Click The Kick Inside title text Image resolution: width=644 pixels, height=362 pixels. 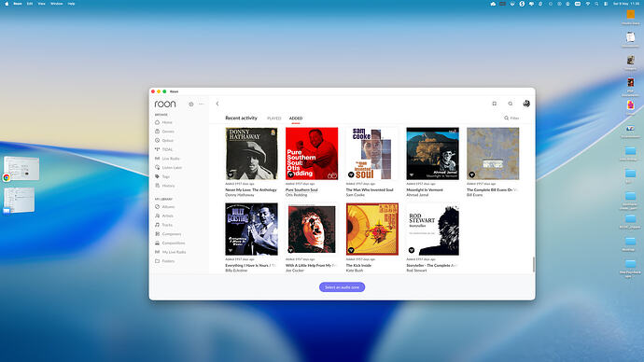(x=358, y=266)
